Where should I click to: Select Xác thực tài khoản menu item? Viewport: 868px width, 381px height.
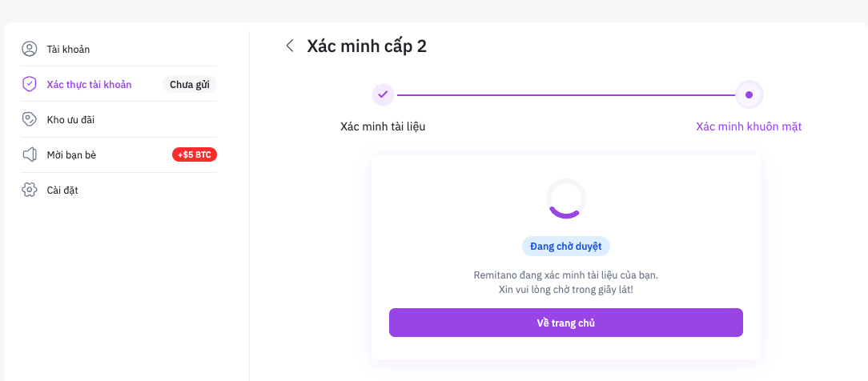[89, 84]
